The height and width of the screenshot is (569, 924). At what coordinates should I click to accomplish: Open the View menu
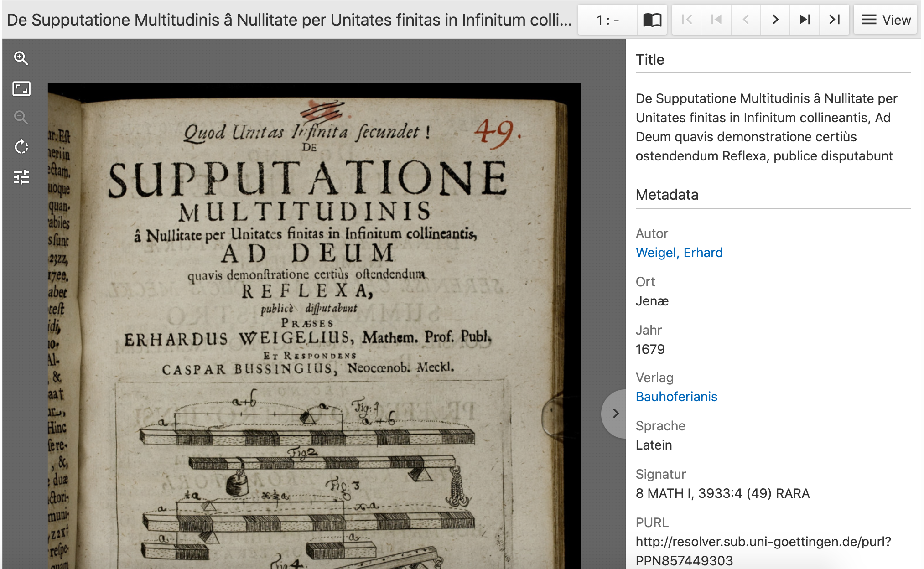(885, 20)
